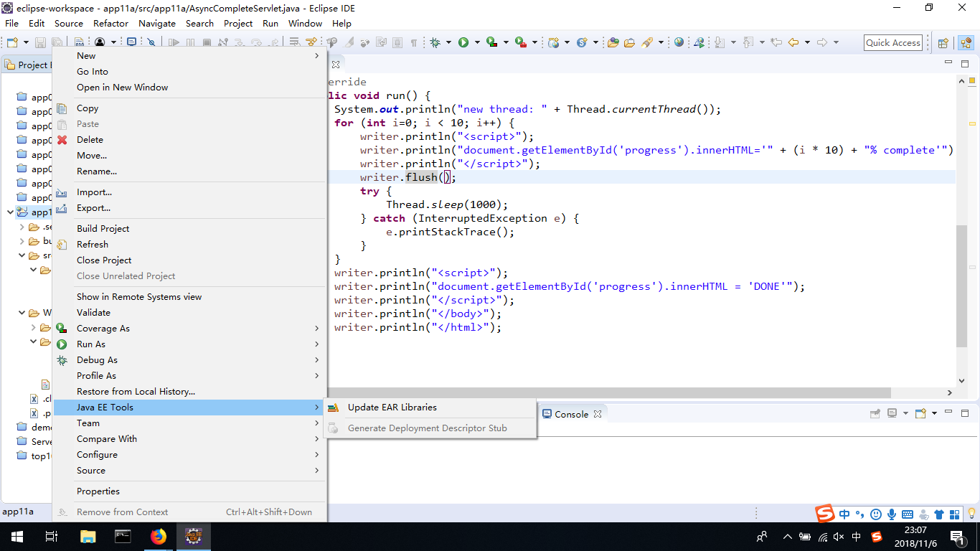
Task: Click the Save All toolbar icon
Action: pyautogui.click(x=57, y=42)
